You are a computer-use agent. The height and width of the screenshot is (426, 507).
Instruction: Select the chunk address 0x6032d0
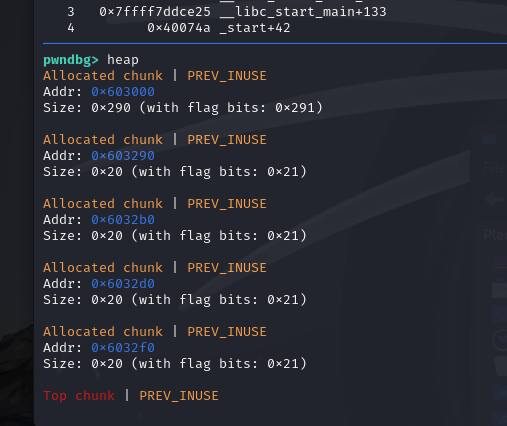(123, 284)
